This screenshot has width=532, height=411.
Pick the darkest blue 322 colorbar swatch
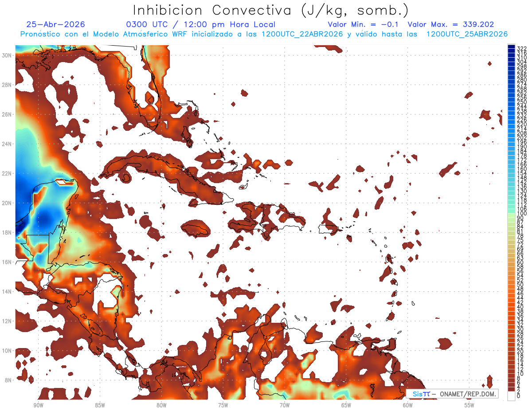tap(511, 47)
